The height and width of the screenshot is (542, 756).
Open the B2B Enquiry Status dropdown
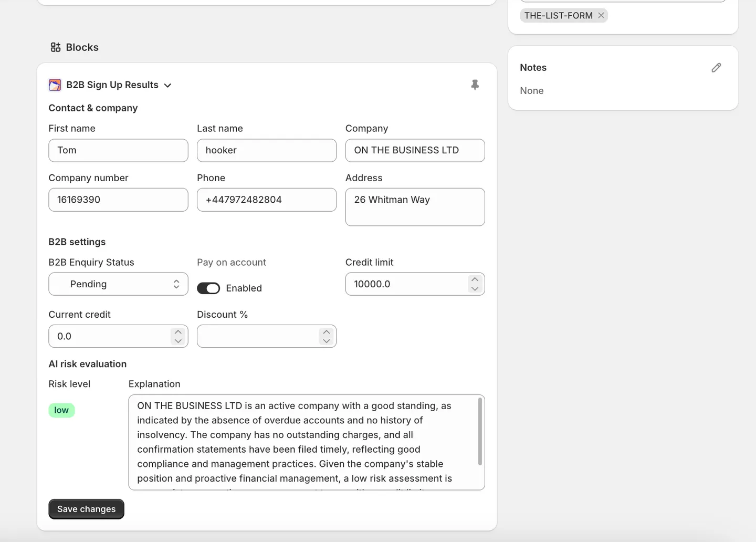tap(118, 284)
